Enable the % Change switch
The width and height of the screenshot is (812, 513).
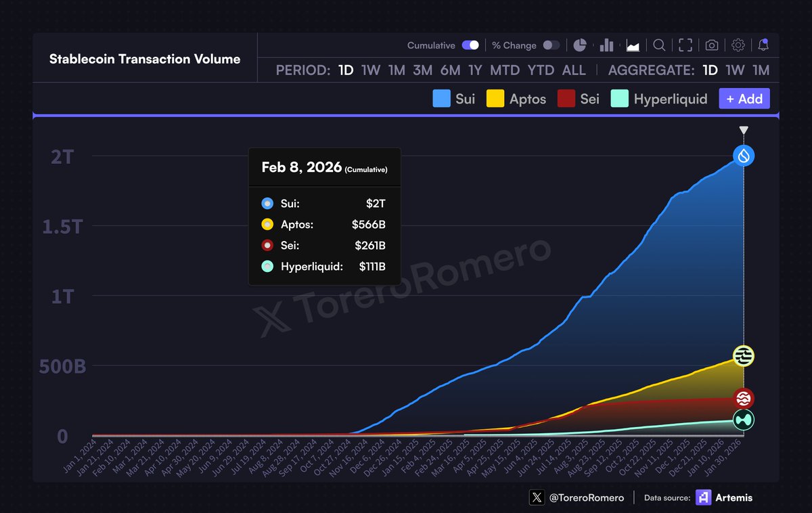pos(551,45)
